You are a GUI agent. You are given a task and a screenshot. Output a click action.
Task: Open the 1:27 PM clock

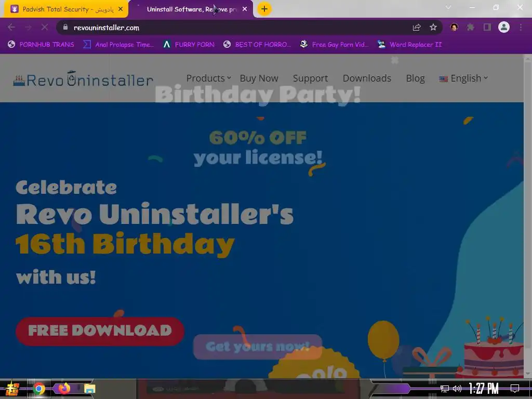pyautogui.click(x=484, y=389)
